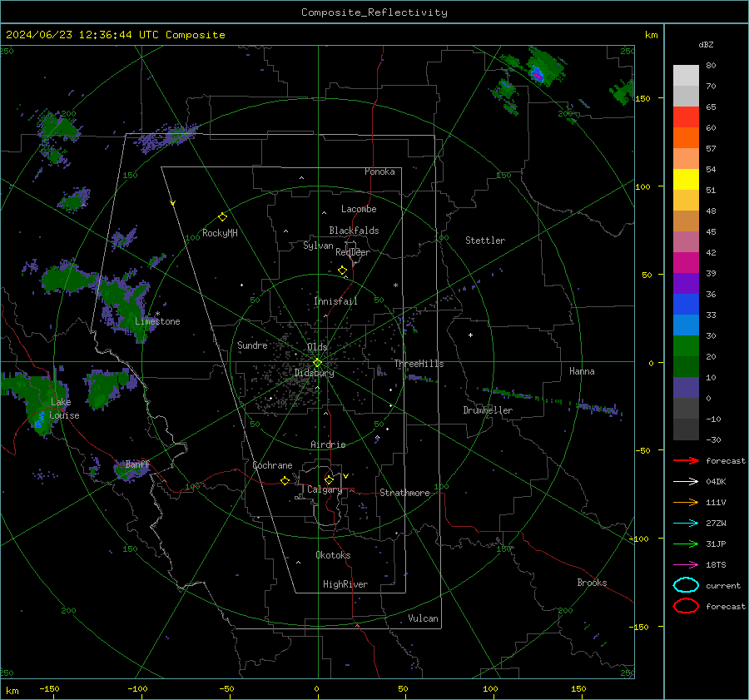Select the purple 10 dBZ color swatch

click(x=686, y=387)
